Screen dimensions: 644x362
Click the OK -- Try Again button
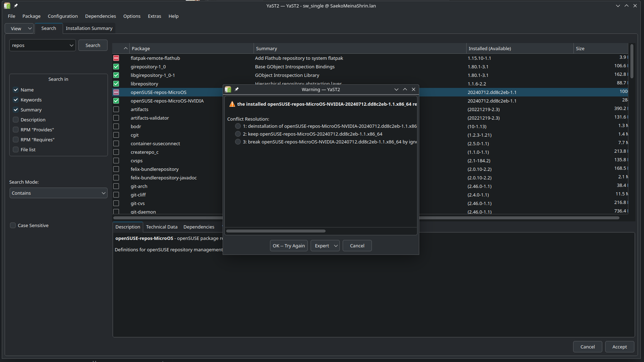click(289, 246)
